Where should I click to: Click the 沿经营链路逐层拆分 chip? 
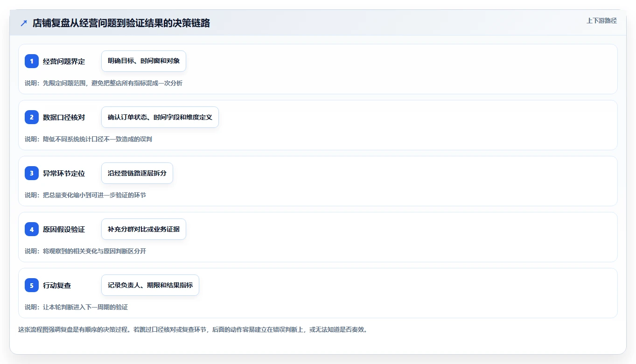(x=137, y=173)
